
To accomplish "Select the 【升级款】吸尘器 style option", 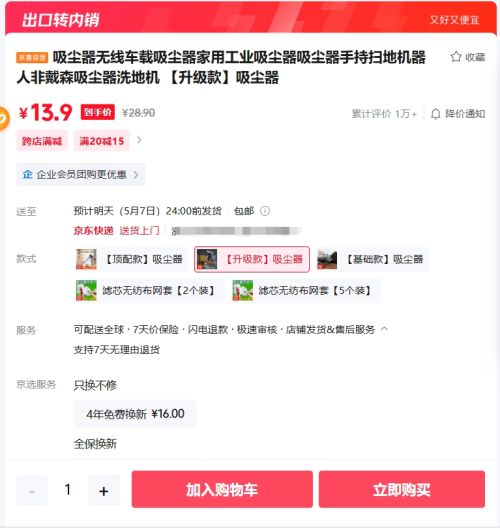I will point(252,259).
